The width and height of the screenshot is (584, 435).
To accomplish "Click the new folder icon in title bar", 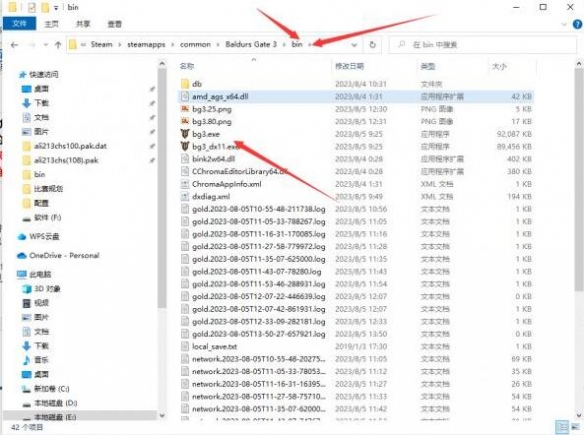I will coord(45,7).
